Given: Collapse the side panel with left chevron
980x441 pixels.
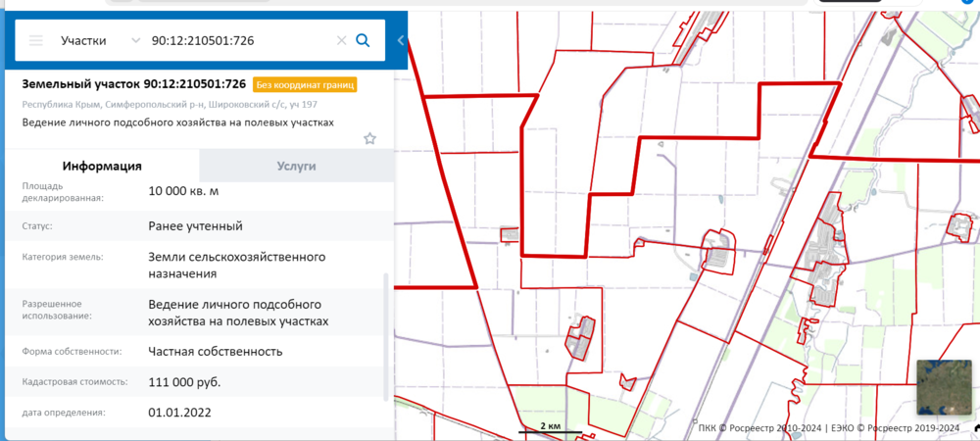Looking at the screenshot, I should 401,41.
